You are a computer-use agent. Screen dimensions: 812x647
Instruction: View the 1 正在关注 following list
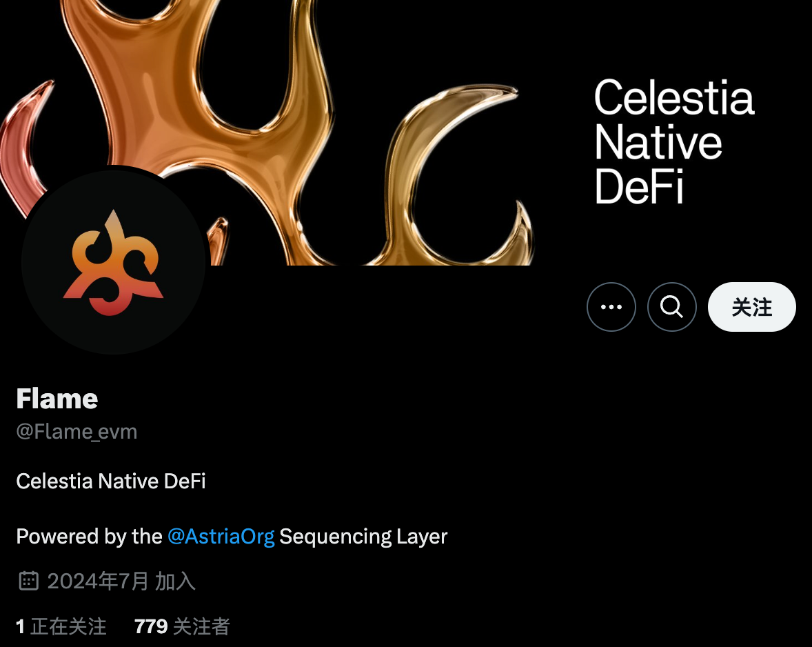(x=61, y=626)
